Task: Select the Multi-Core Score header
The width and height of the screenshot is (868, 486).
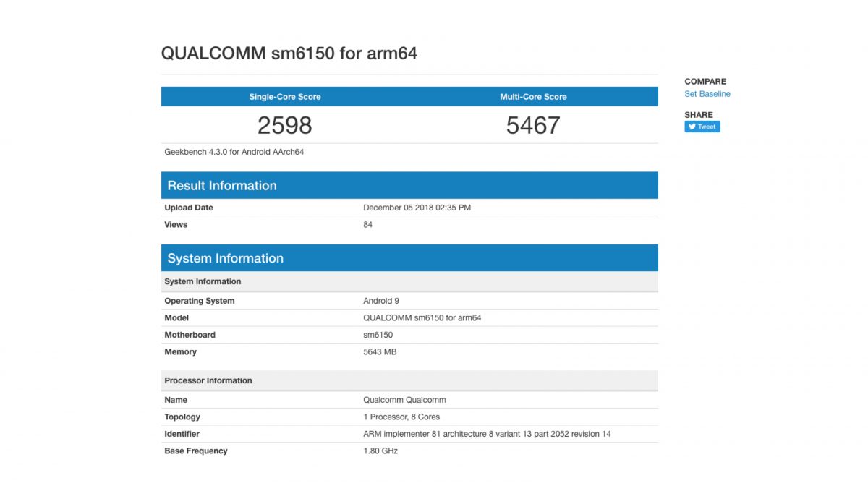Action: click(x=533, y=97)
